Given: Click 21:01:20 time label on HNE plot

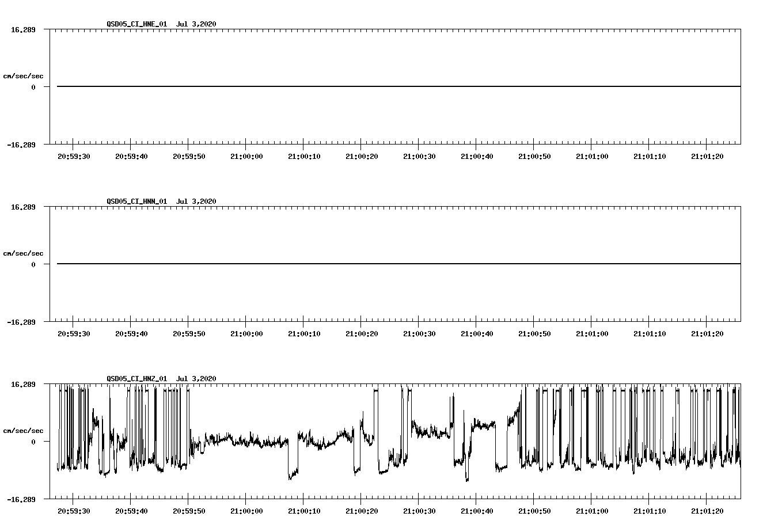Looking at the screenshot, I should coord(707,157).
